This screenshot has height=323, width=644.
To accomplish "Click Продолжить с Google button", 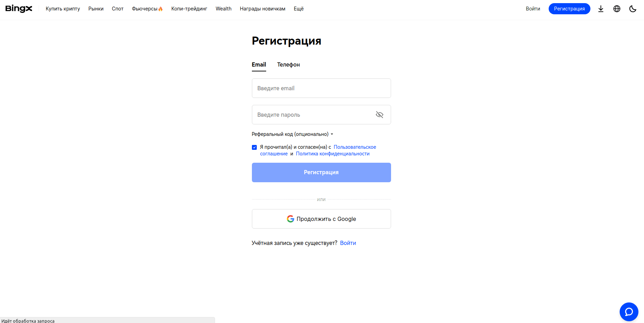I will click(321, 219).
